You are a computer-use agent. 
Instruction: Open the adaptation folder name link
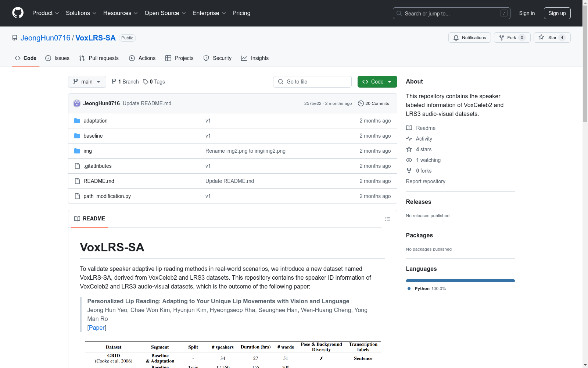coord(96,121)
